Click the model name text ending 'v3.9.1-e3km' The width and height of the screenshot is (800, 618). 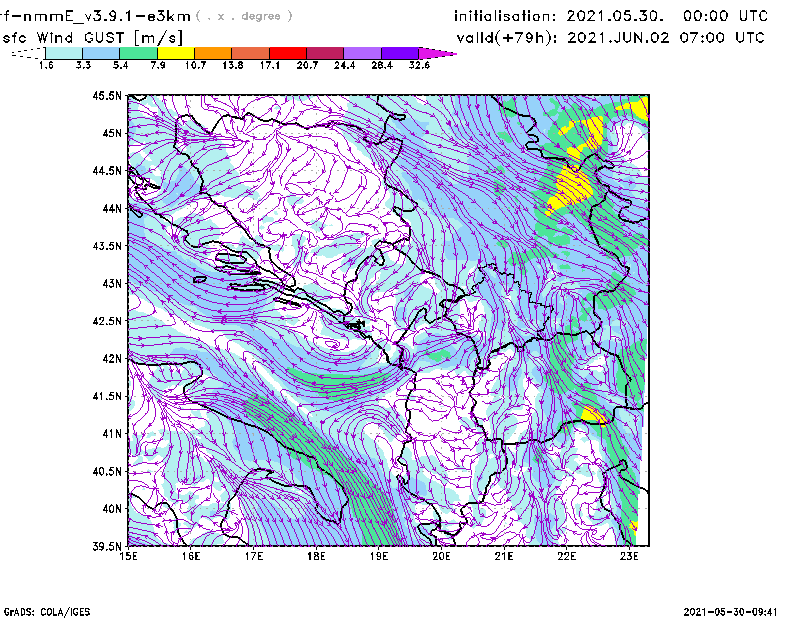pyautogui.click(x=95, y=16)
